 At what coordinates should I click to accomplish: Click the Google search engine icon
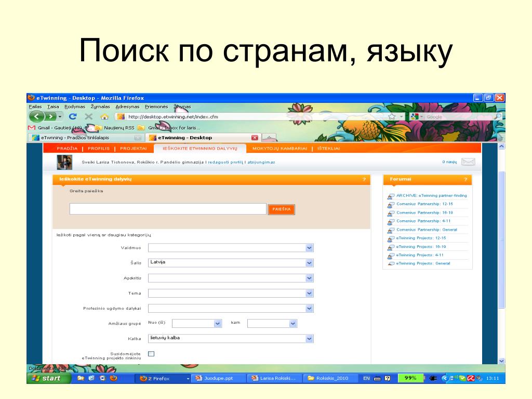414,116
